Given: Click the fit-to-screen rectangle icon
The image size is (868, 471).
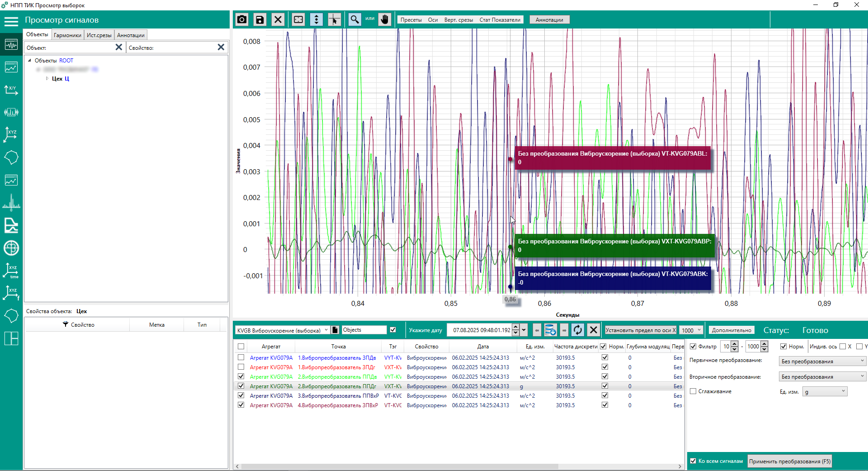Looking at the screenshot, I should coord(298,19).
